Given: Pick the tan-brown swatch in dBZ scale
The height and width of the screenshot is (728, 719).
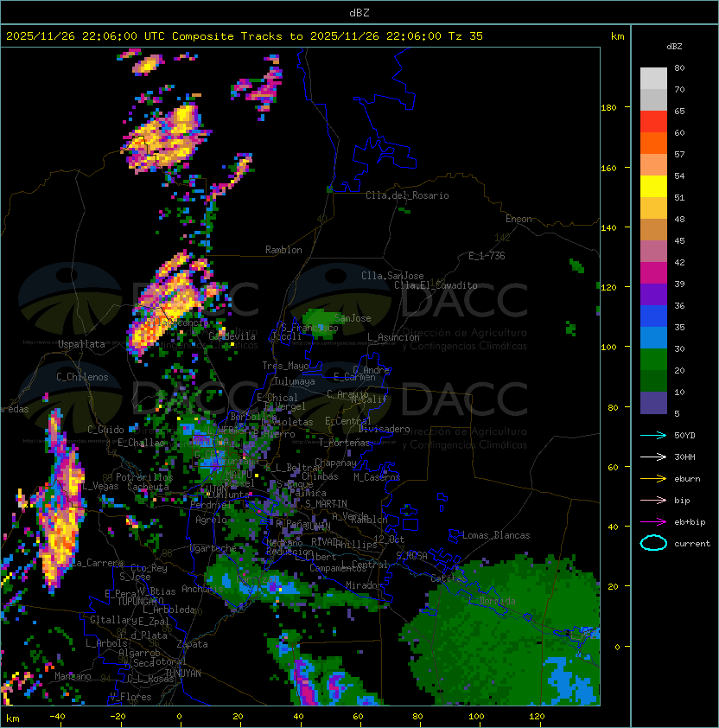Looking at the screenshot, I should (x=653, y=230).
